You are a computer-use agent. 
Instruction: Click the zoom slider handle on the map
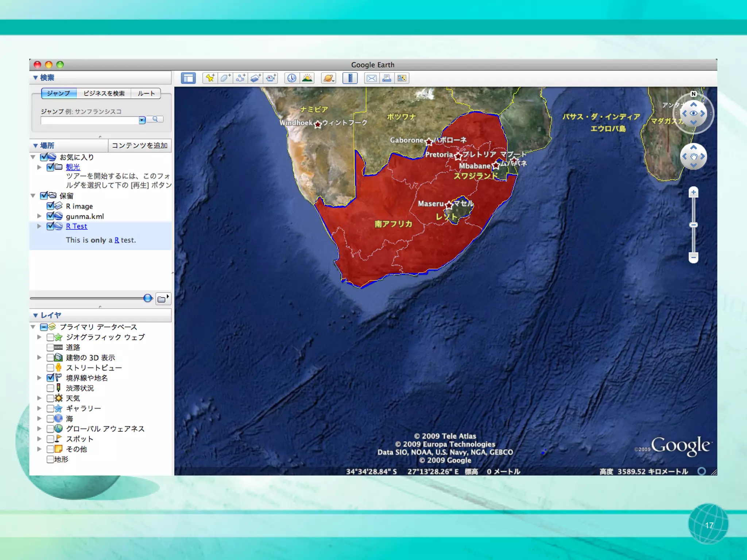[693, 225]
